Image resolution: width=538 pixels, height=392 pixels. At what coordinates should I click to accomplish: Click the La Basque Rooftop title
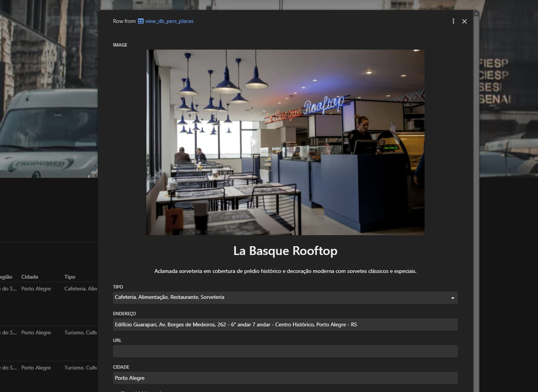285,251
